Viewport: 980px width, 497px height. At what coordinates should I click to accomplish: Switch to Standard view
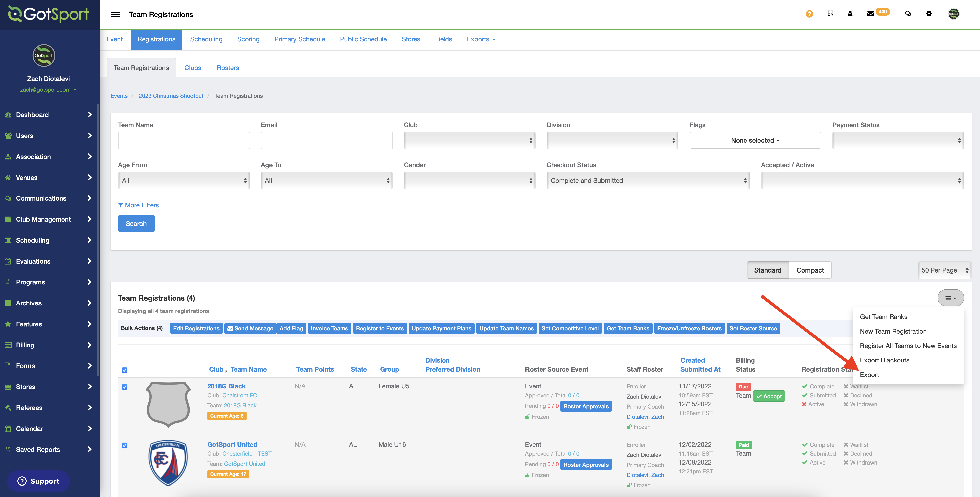point(767,270)
